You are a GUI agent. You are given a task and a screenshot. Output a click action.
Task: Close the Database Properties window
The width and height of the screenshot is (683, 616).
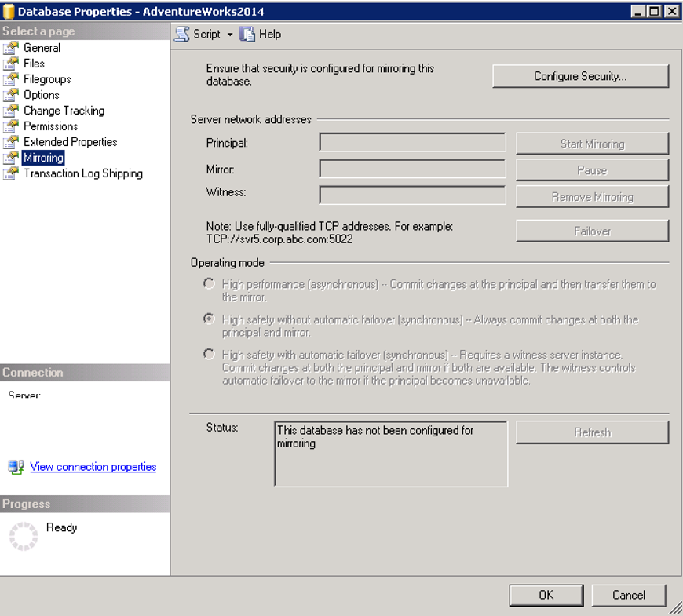672,11
